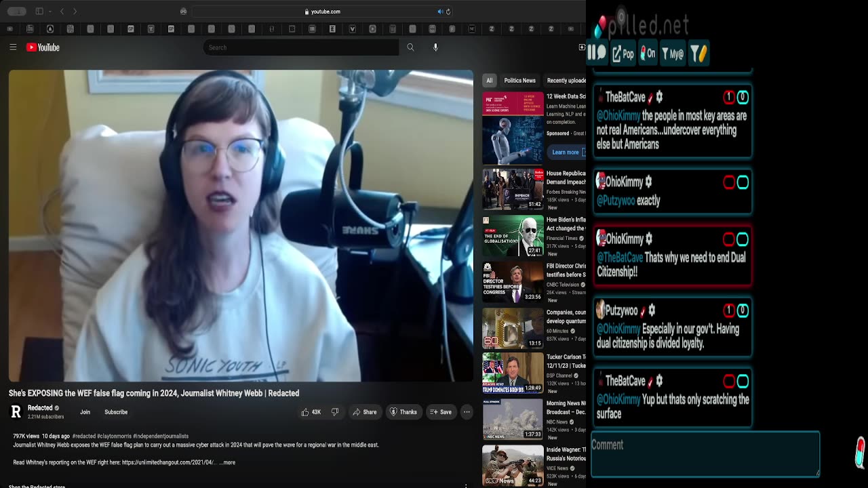Click the #redacted hashtag

84,436
